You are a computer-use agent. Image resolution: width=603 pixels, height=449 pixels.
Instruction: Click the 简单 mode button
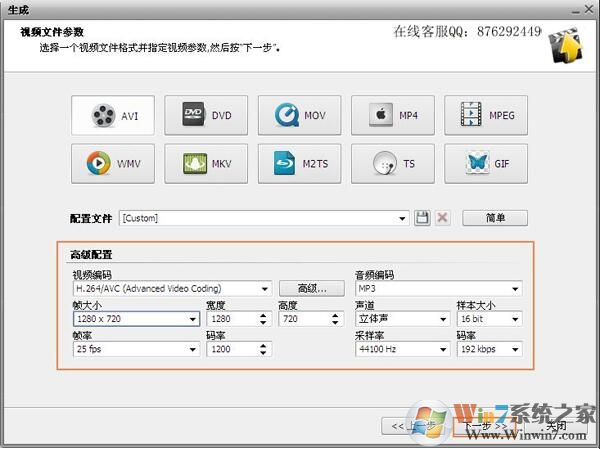coord(495,218)
